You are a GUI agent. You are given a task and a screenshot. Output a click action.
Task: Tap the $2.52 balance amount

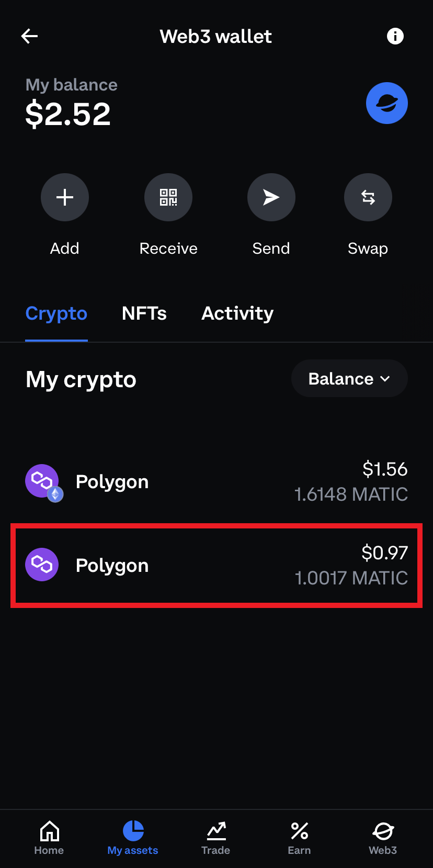(68, 114)
